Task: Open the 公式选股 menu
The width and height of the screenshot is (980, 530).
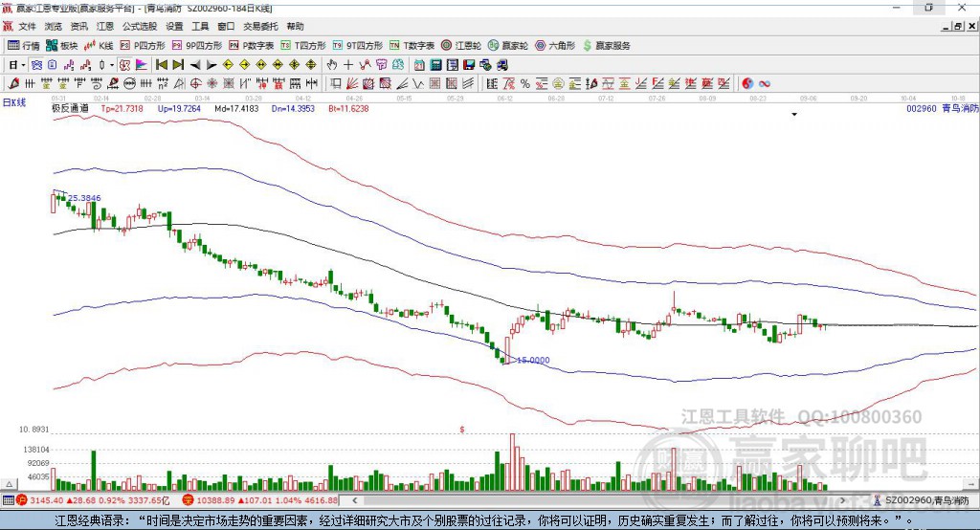Action: click(x=140, y=26)
